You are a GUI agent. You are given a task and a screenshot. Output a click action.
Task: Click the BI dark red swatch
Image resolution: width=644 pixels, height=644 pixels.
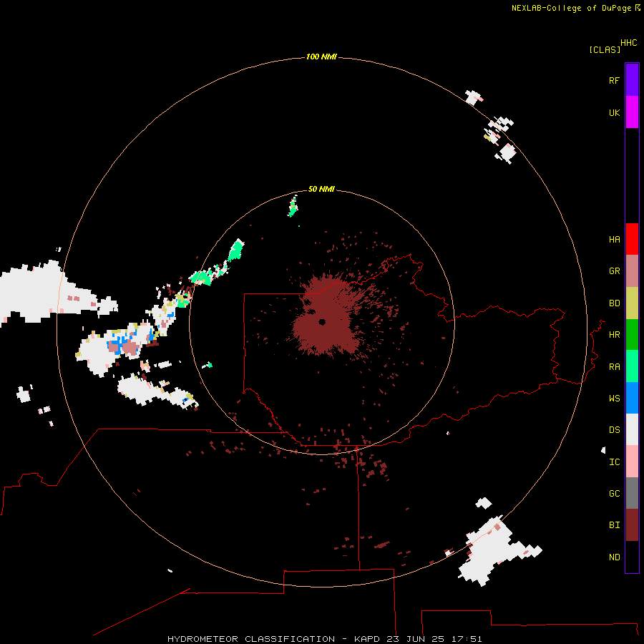[x=632, y=525]
